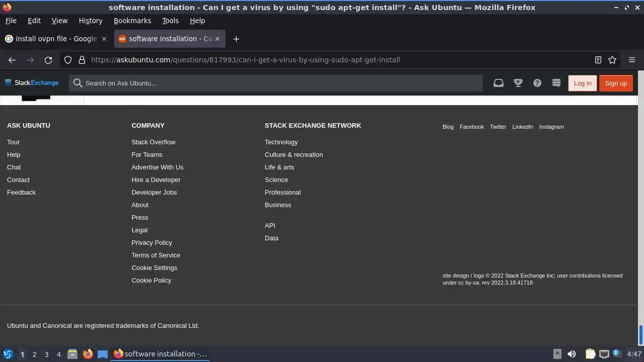Click the show desktop taskbar icon
The height and width of the screenshot is (362, 644).
(x=103, y=354)
